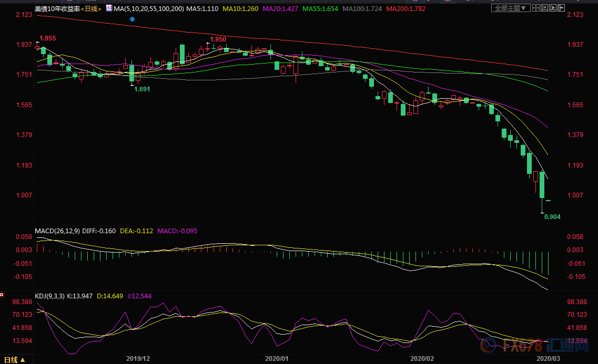Select the MA200:1.782 legend value
Screen dimensions: 598x364
(406, 9)
